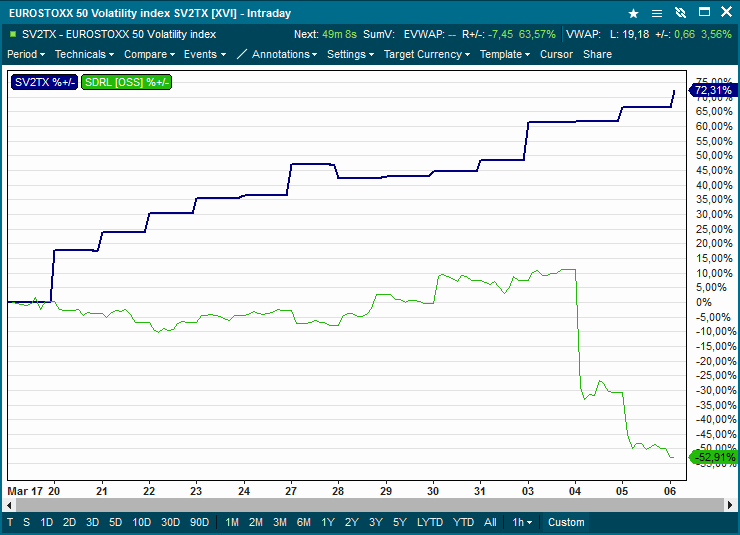Select the 5Y period

click(x=400, y=522)
